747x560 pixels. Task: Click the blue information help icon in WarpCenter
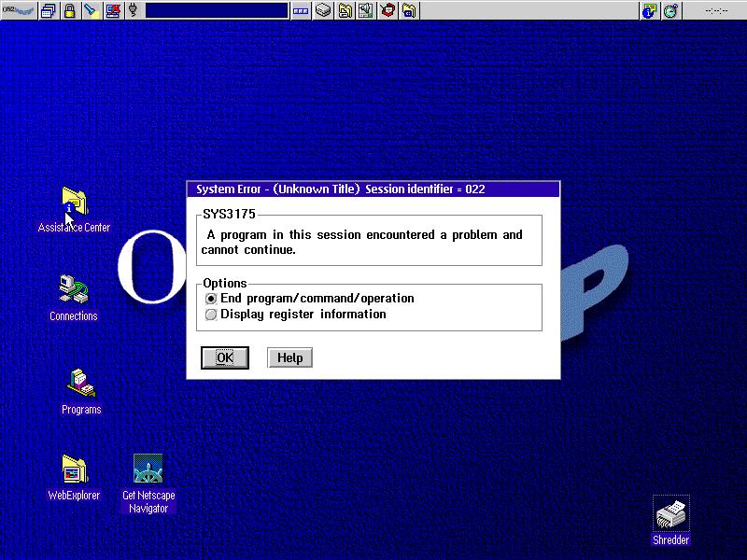tap(649, 10)
